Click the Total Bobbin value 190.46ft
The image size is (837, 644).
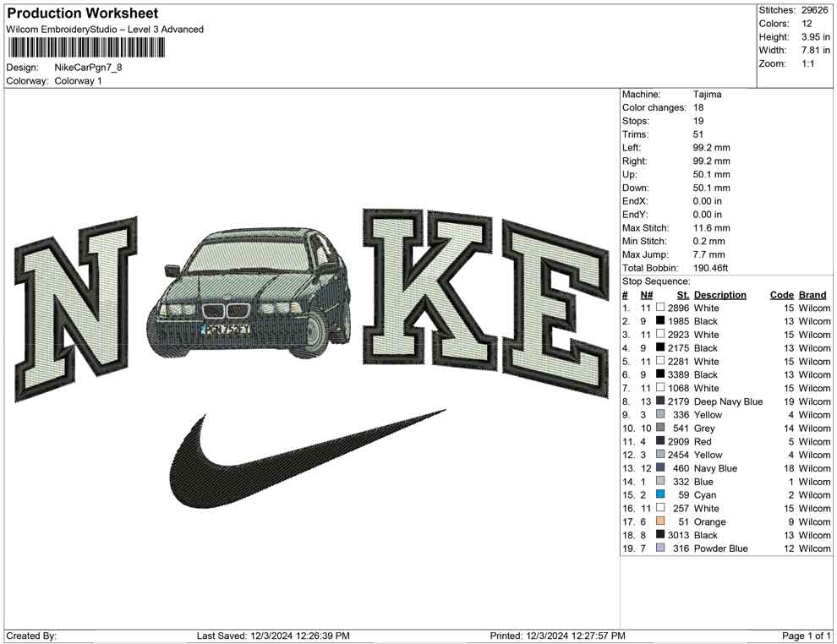tap(710, 268)
